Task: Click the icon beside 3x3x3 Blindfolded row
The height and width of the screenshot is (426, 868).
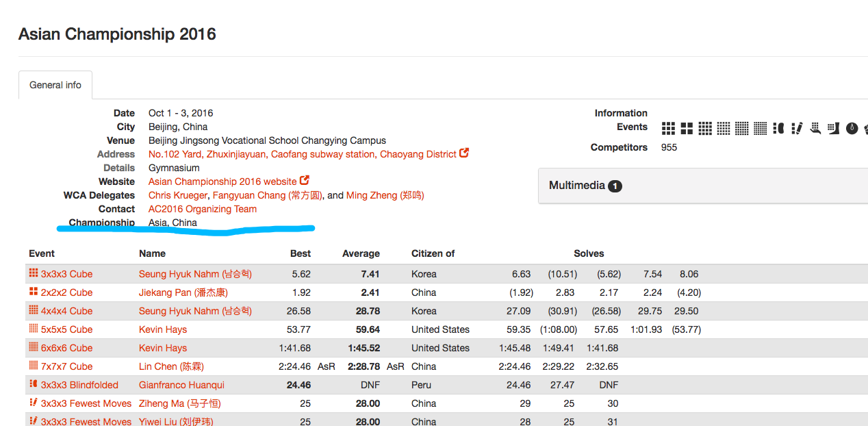Action: 34,384
